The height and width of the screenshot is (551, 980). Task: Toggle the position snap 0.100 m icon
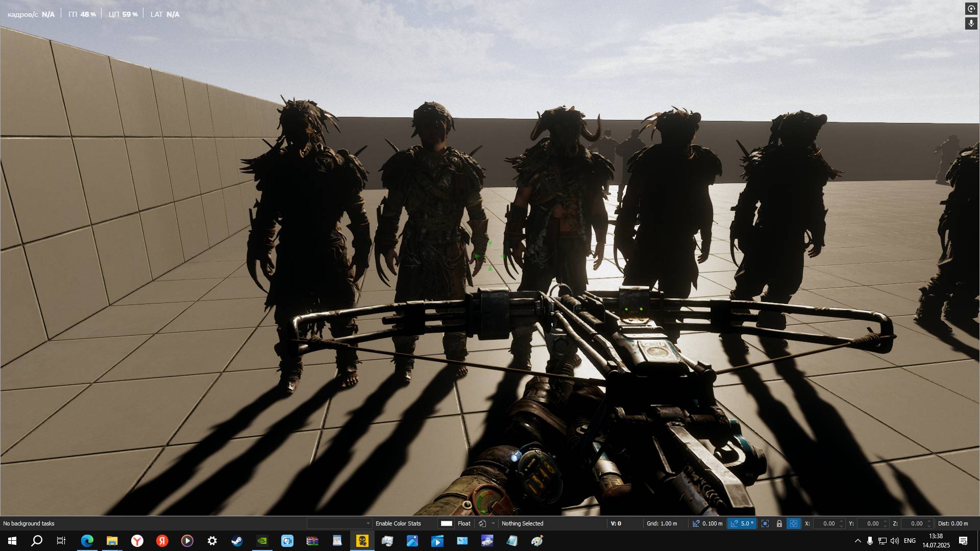click(x=696, y=523)
